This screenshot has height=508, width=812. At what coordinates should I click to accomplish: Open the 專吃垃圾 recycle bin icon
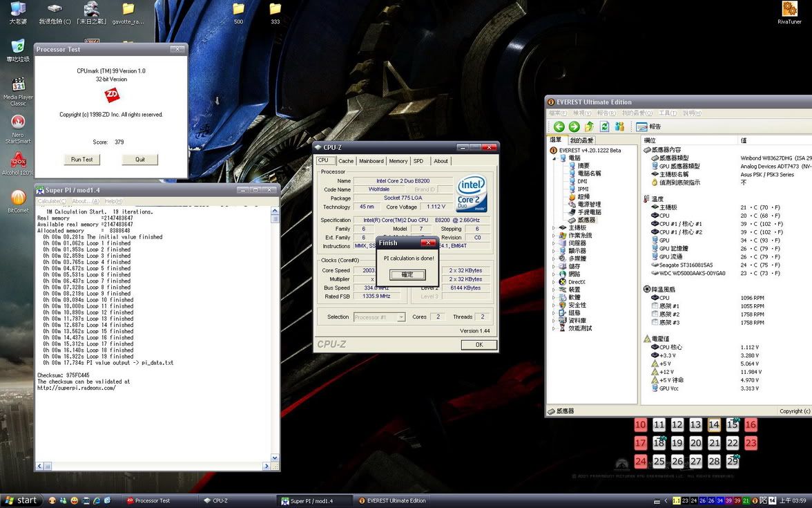[18, 50]
